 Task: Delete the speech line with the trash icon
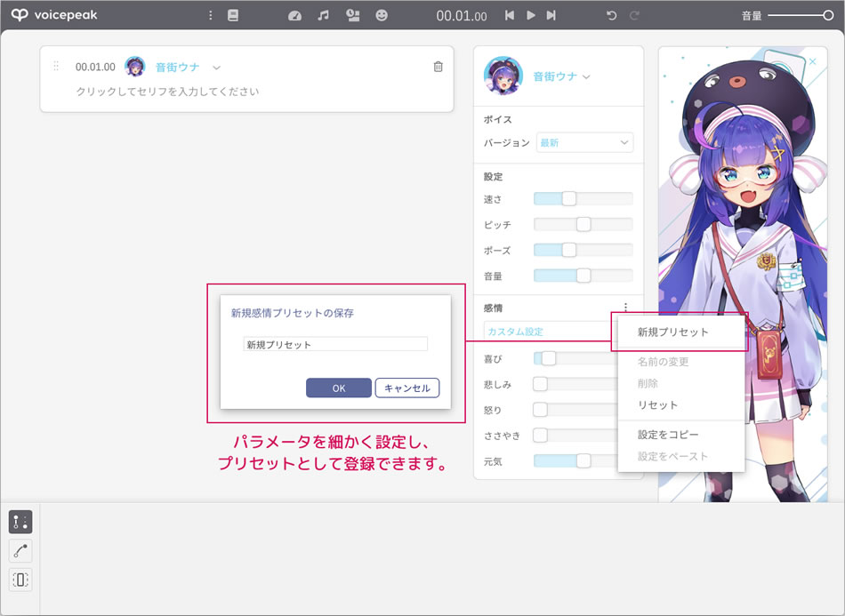(437, 67)
